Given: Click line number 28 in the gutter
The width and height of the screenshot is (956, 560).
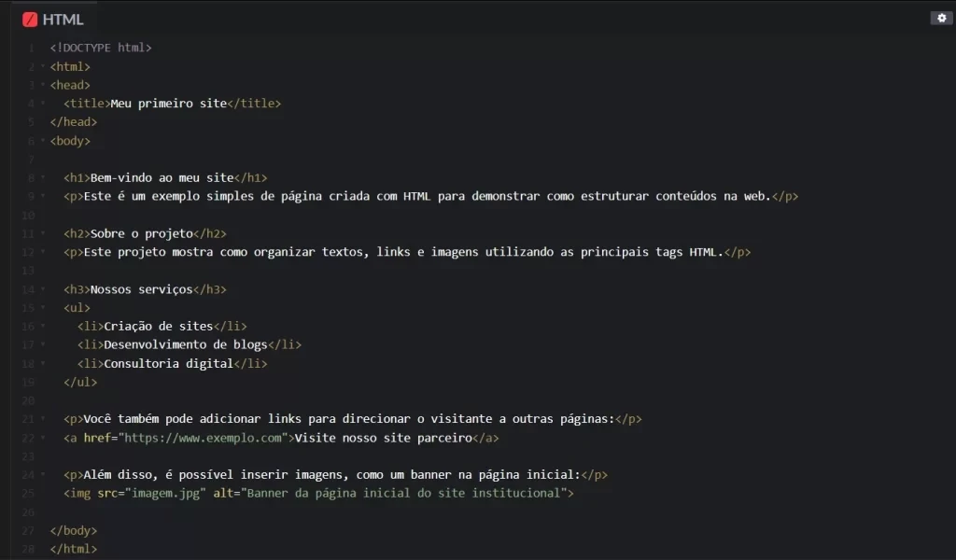Looking at the screenshot, I should point(29,549).
